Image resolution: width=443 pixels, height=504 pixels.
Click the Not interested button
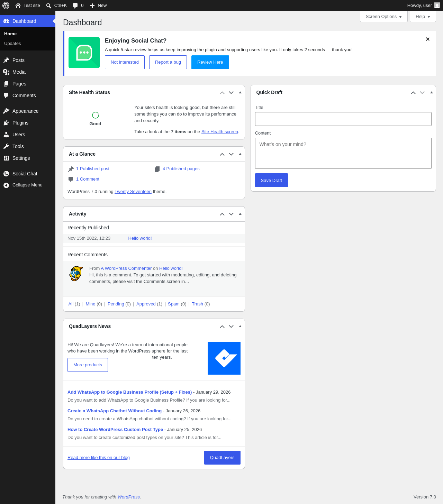pos(125,62)
